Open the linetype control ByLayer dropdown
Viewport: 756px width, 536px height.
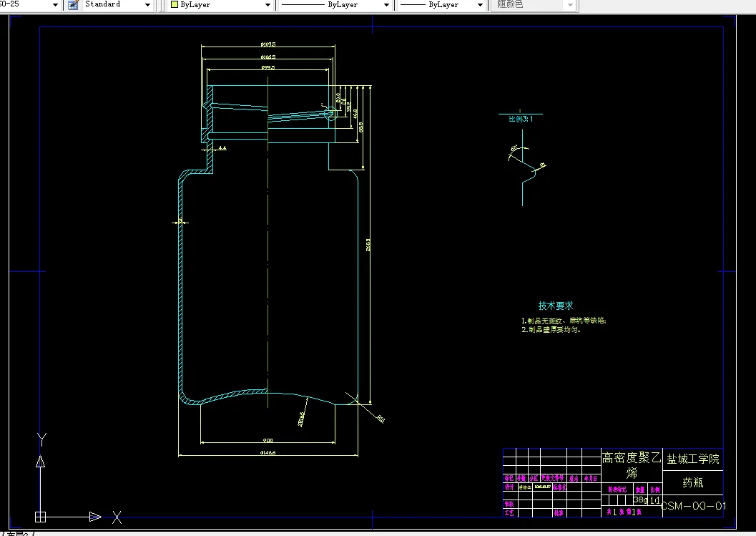[x=386, y=5]
